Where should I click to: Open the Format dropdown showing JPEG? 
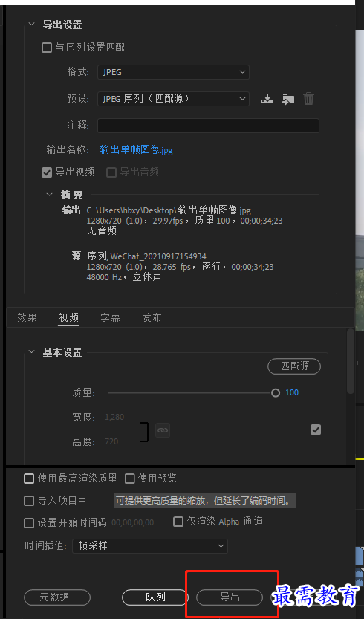click(x=173, y=72)
